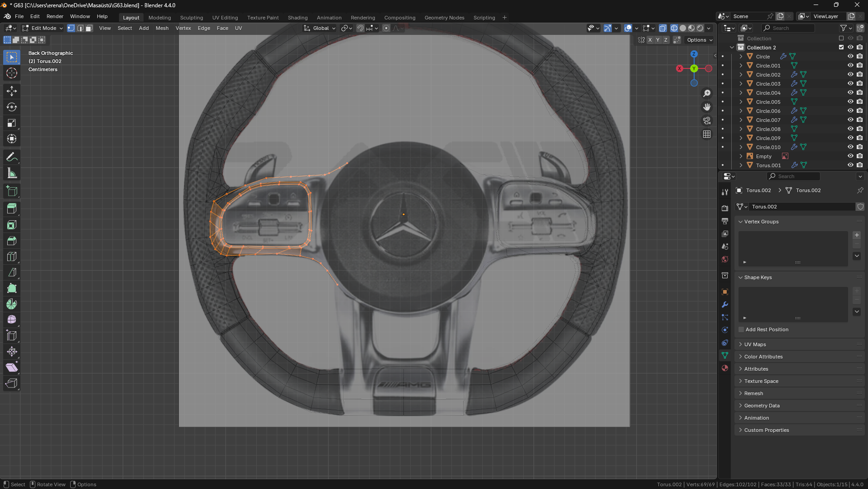Hide Circle.003 in viewport
This screenshot has height=489, width=868.
850,83
